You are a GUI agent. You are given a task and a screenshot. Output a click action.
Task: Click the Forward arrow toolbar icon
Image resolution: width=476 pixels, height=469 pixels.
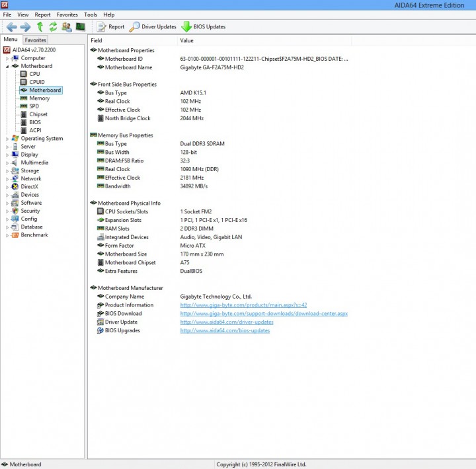(25, 27)
